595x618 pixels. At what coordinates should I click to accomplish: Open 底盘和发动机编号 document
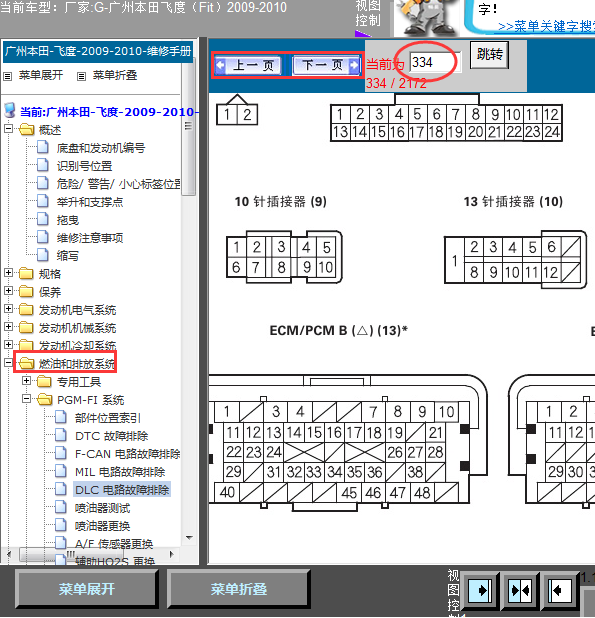point(101,148)
